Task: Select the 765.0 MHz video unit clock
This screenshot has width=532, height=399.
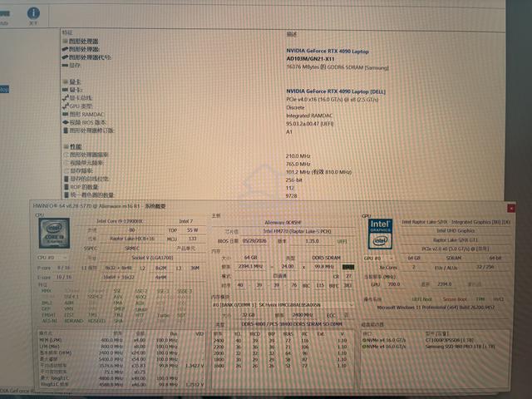Action: (x=298, y=165)
